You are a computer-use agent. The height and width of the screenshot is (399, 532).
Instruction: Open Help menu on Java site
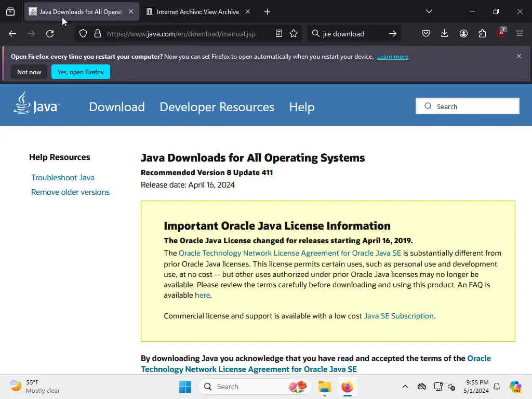pos(302,107)
